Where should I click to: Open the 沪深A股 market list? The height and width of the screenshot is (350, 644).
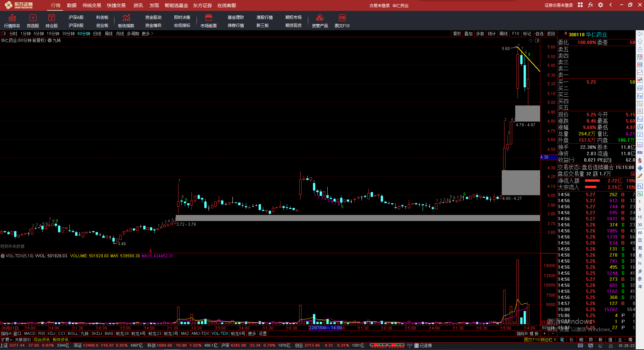pos(76,17)
